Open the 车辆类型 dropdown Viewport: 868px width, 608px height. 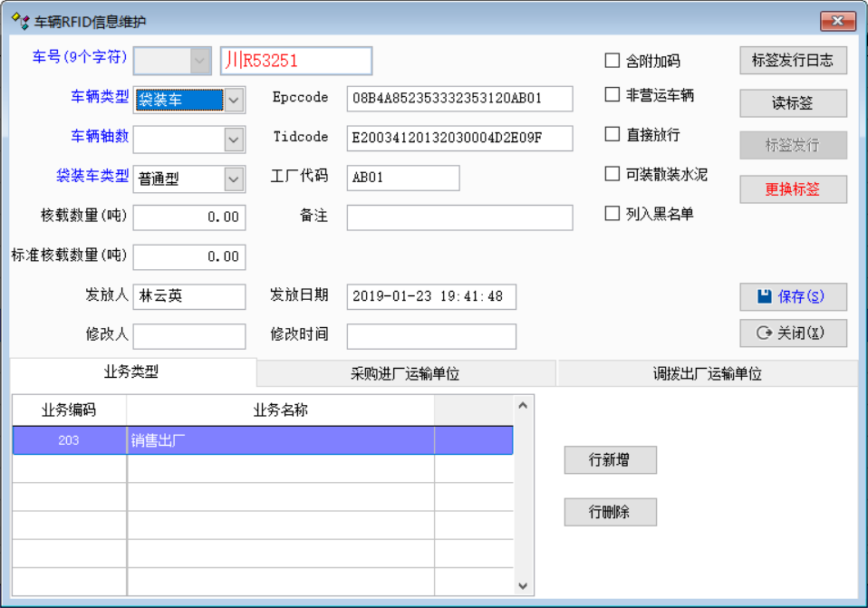(234, 100)
